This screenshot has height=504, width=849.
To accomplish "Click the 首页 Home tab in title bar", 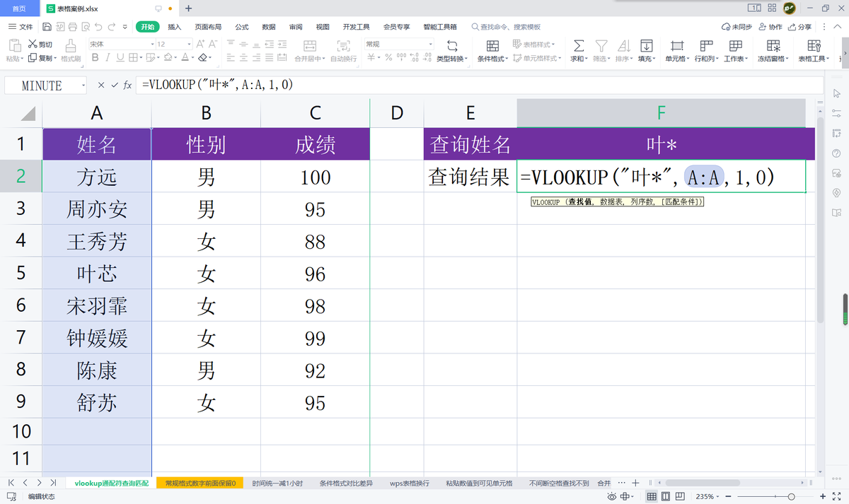I will [19, 8].
